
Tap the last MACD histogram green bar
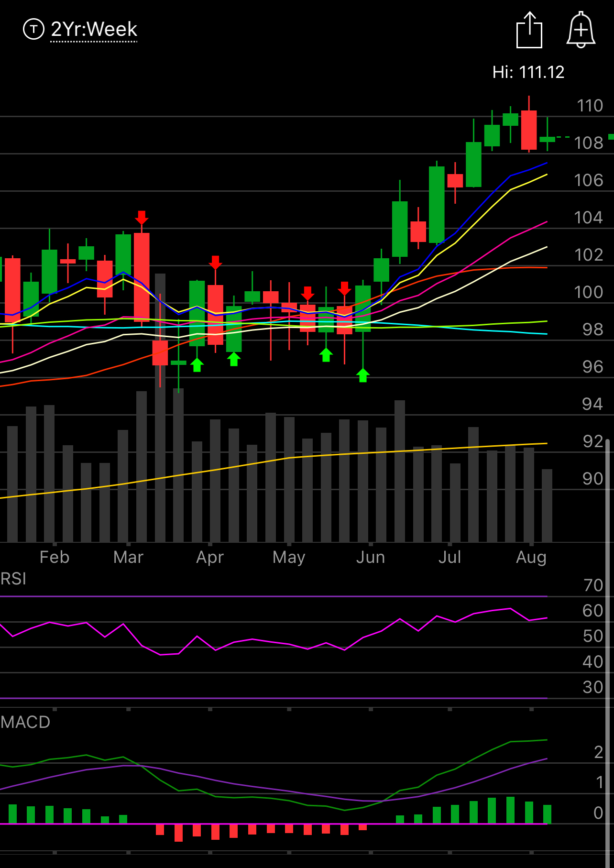pos(548,814)
